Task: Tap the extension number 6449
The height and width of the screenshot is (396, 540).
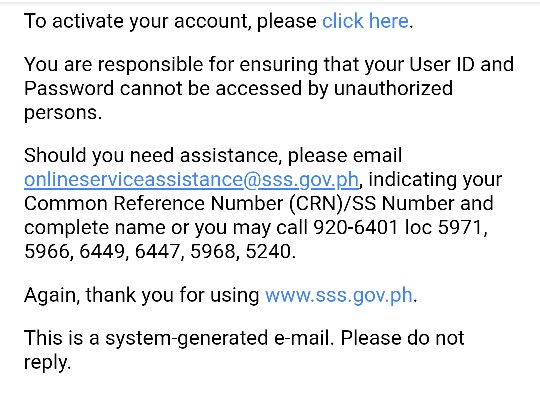Action: [102, 251]
